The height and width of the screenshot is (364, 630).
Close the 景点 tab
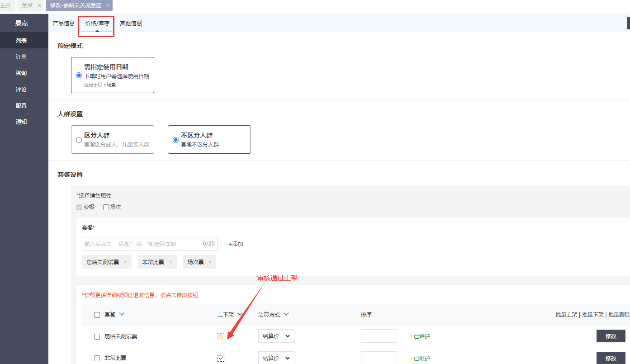39,5
